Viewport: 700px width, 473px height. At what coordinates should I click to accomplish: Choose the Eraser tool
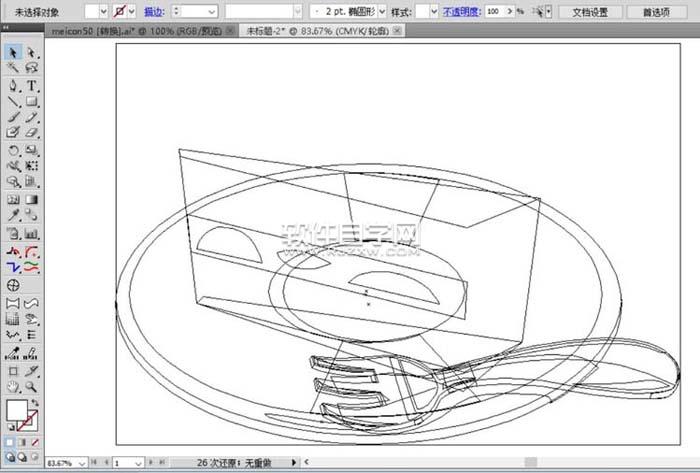(x=31, y=133)
